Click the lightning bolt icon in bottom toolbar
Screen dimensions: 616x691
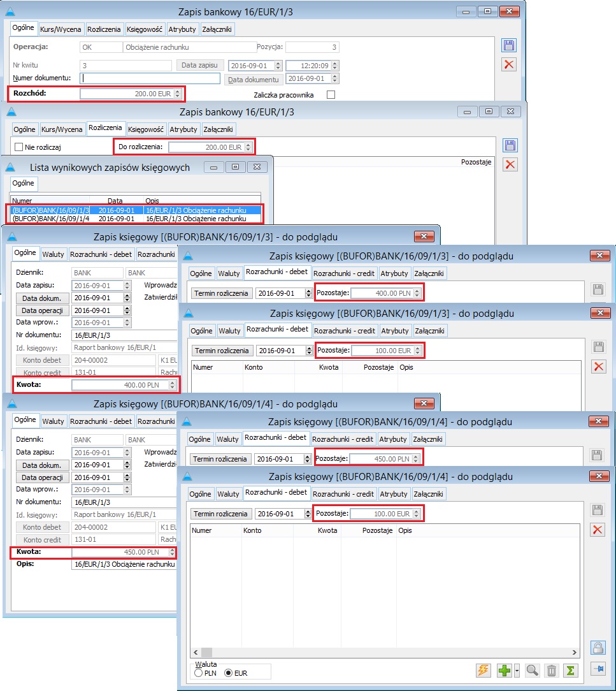click(x=483, y=671)
